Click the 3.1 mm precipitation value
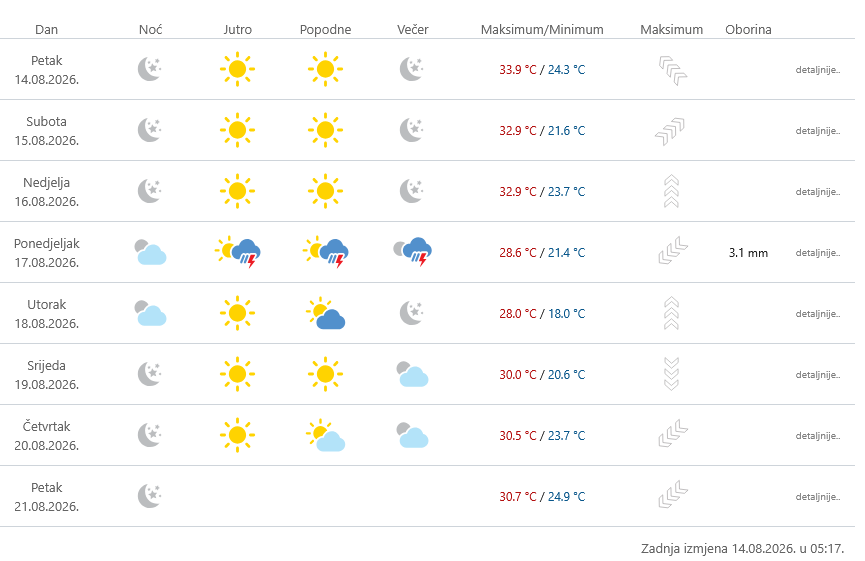The height and width of the screenshot is (561, 865). [x=748, y=253]
